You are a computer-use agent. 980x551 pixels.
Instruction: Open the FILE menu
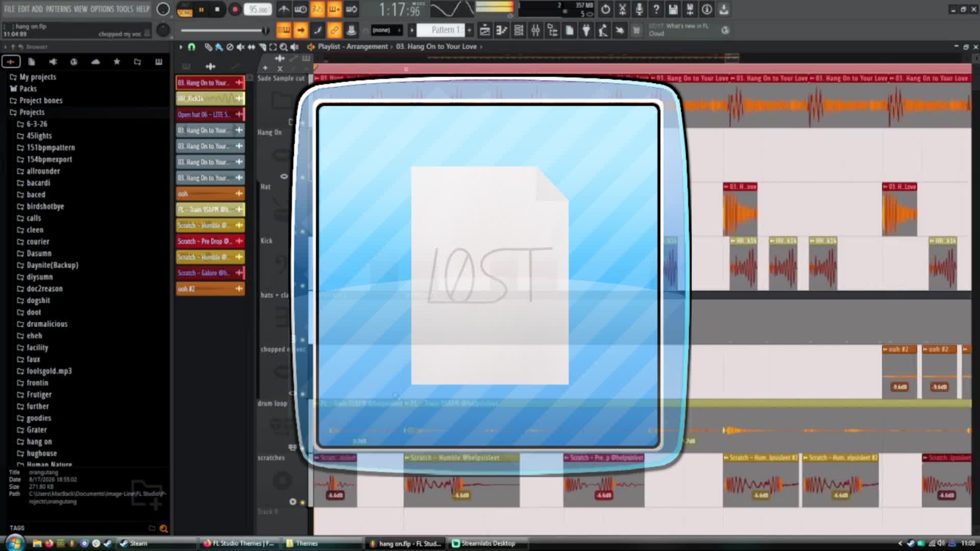[9, 9]
